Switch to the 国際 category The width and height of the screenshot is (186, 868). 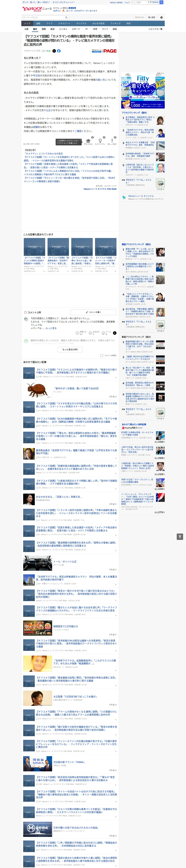44,29
